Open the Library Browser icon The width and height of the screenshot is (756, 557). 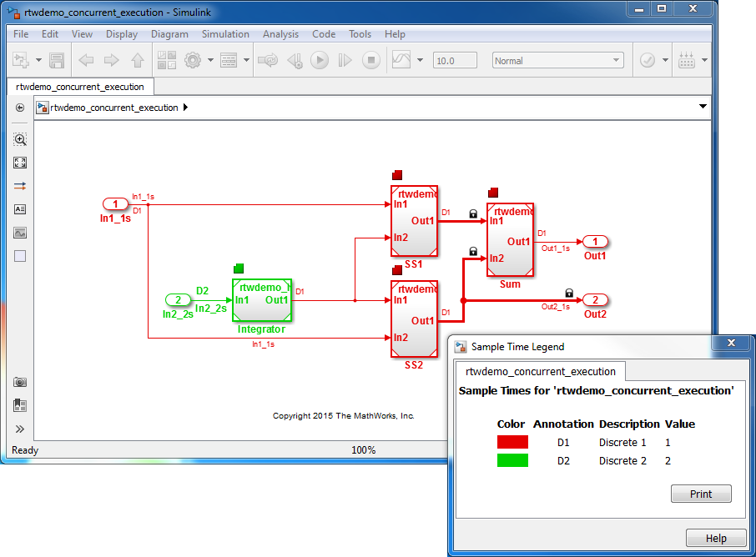[x=167, y=60]
